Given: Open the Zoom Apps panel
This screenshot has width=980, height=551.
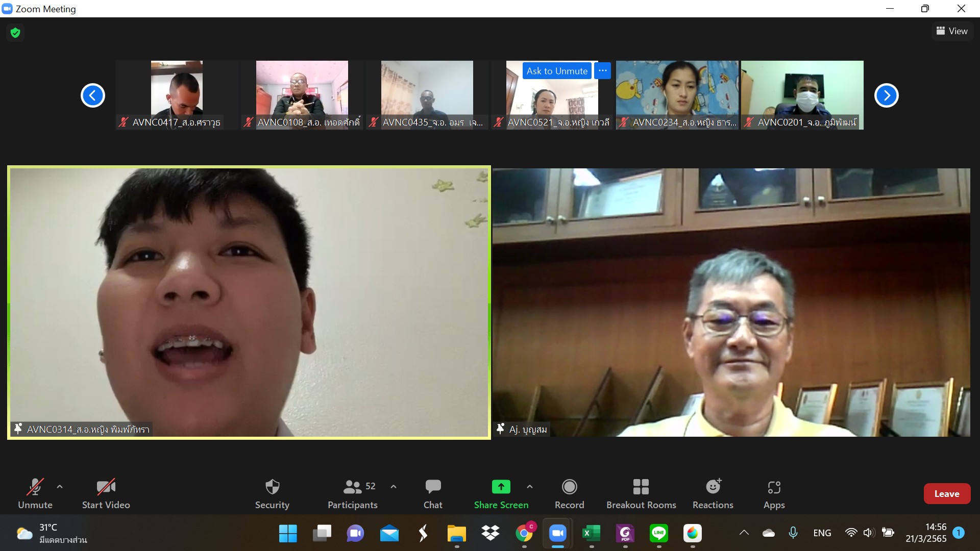Looking at the screenshot, I should pos(774,493).
